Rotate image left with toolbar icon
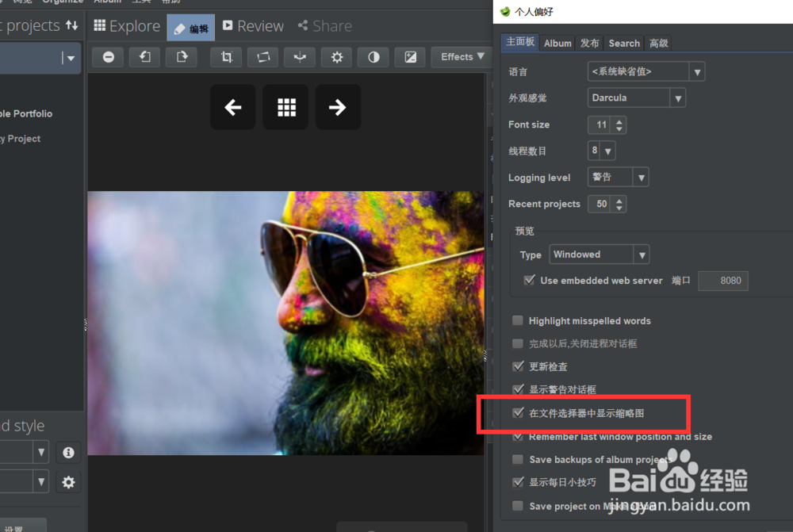The height and width of the screenshot is (532, 793). pos(144,56)
